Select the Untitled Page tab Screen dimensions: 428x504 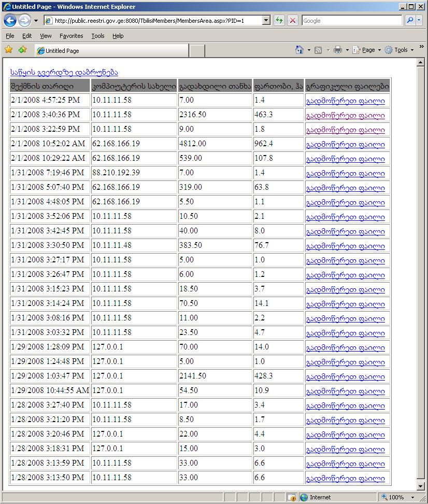[x=111, y=51]
